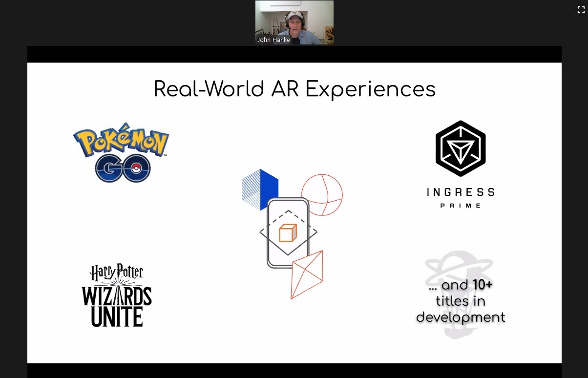Click the fullscreen icon in the top-right corner
The height and width of the screenshot is (378, 588).
(x=581, y=10)
